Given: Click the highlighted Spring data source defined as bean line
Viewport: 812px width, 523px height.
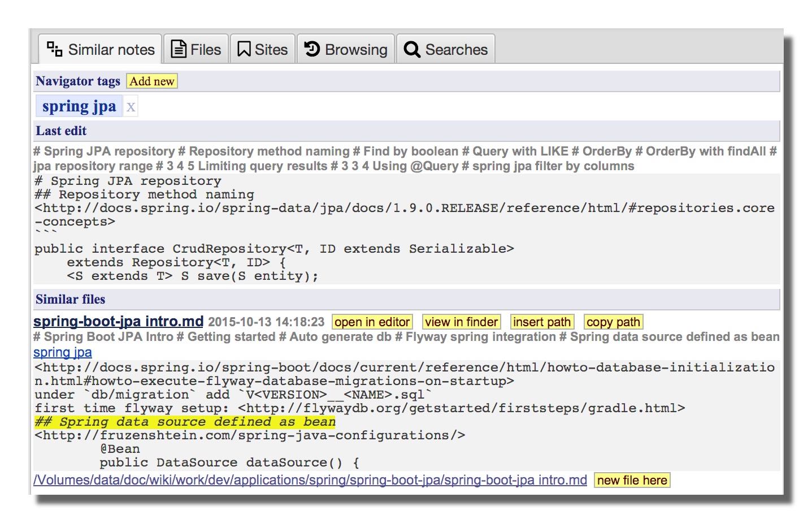Looking at the screenshot, I should coord(185,422).
